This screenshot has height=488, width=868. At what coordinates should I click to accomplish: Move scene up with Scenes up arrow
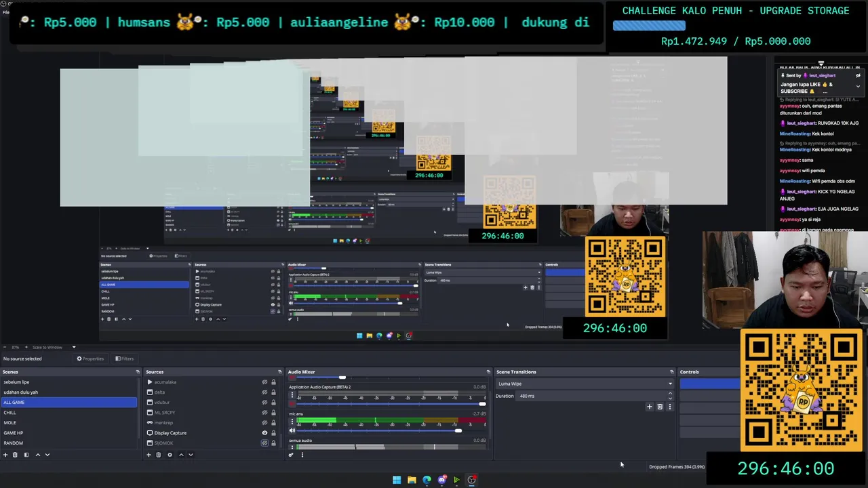tap(38, 455)
